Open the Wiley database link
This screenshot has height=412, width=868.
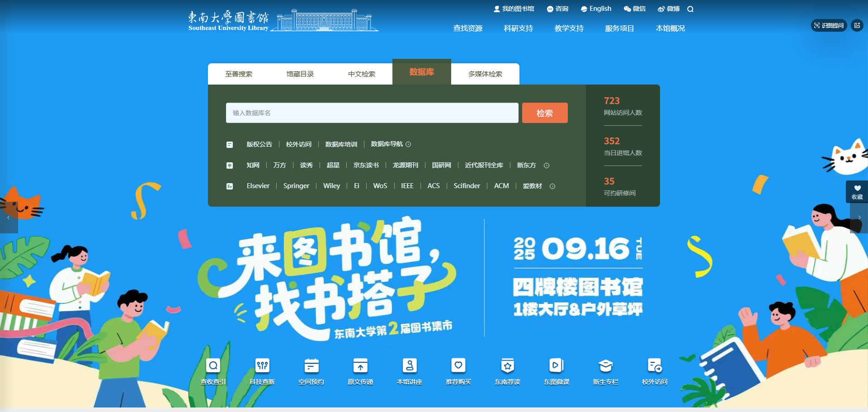[x=332, y=186]
